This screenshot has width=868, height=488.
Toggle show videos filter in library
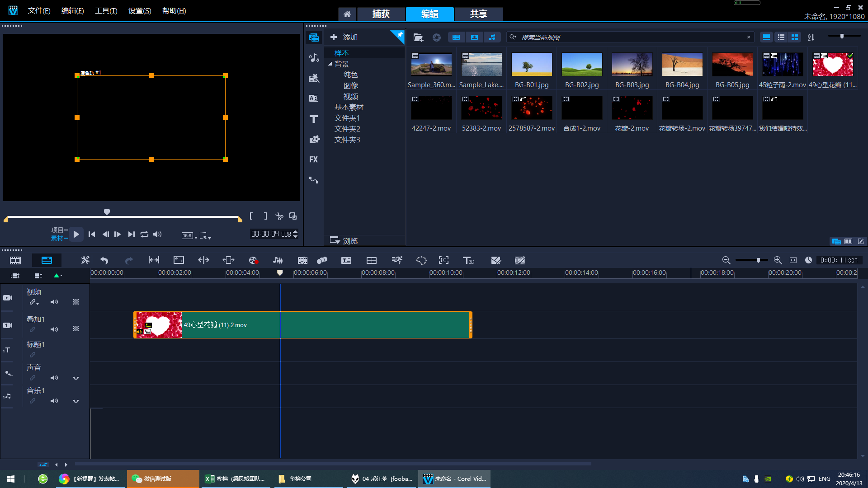[456, 38]
